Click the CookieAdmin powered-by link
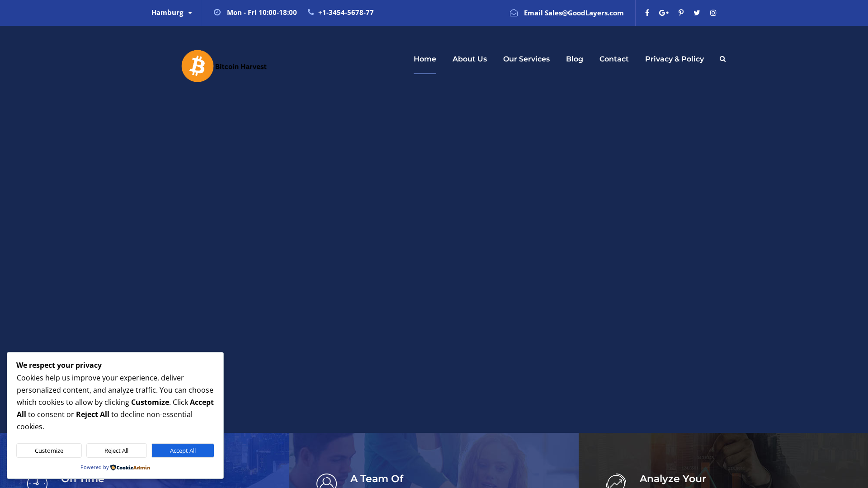Image resolution: width=868 pixels, height=488 pixels. (x=130, y=468)
